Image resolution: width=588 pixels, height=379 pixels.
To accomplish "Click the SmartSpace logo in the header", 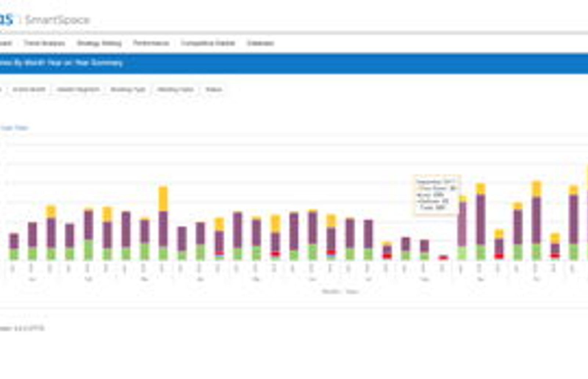I will pos(57,20).
